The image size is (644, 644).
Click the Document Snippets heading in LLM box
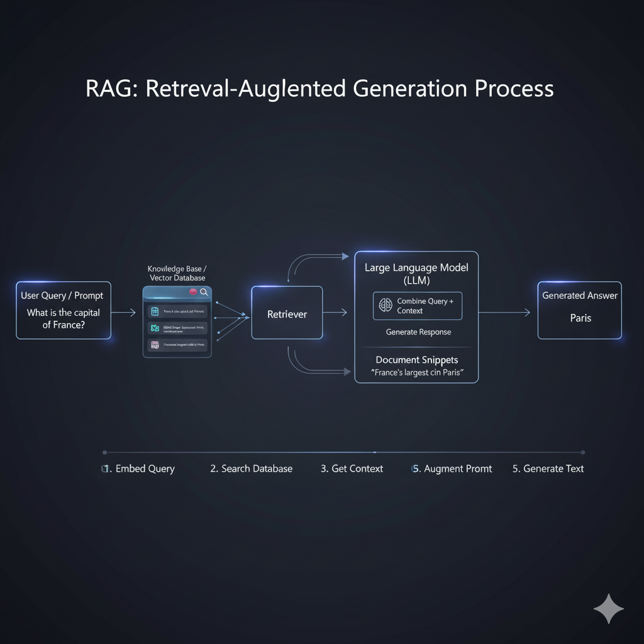[416, 360]
